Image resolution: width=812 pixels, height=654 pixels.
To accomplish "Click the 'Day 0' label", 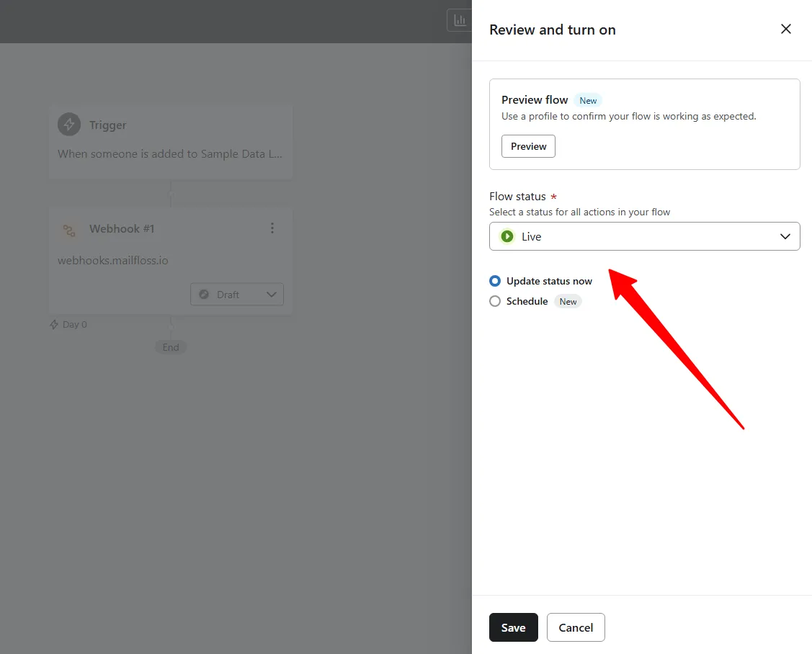I will 75,325.
